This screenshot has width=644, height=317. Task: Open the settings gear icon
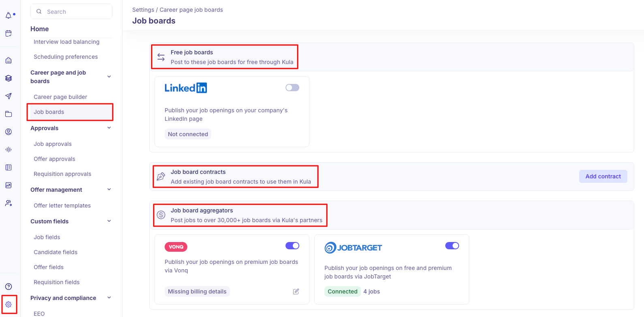coord(9,304)
